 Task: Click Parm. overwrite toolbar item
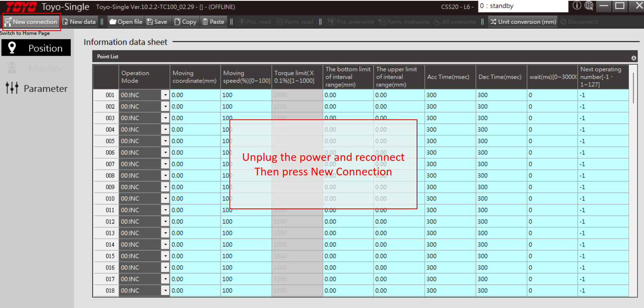click(404, 22)
